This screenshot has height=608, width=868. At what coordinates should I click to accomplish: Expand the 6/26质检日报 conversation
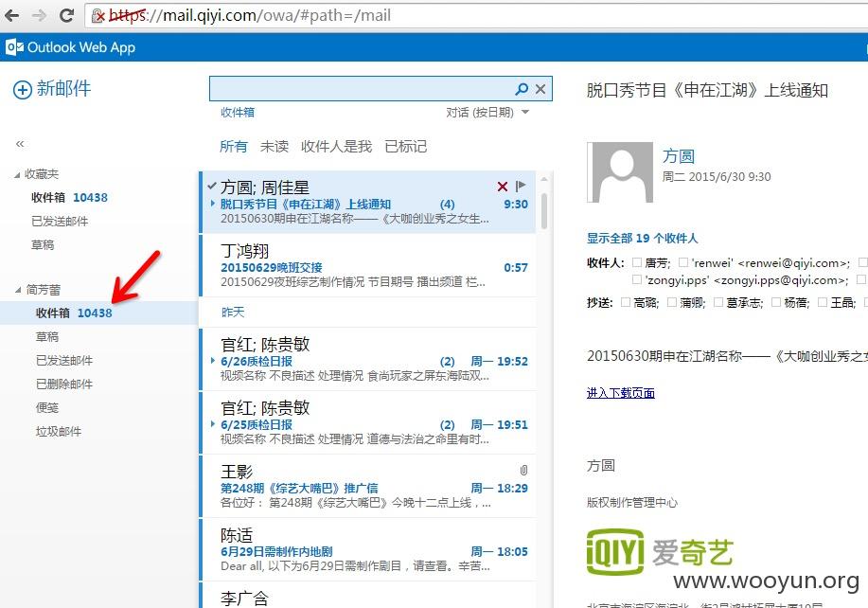(213, 361)
